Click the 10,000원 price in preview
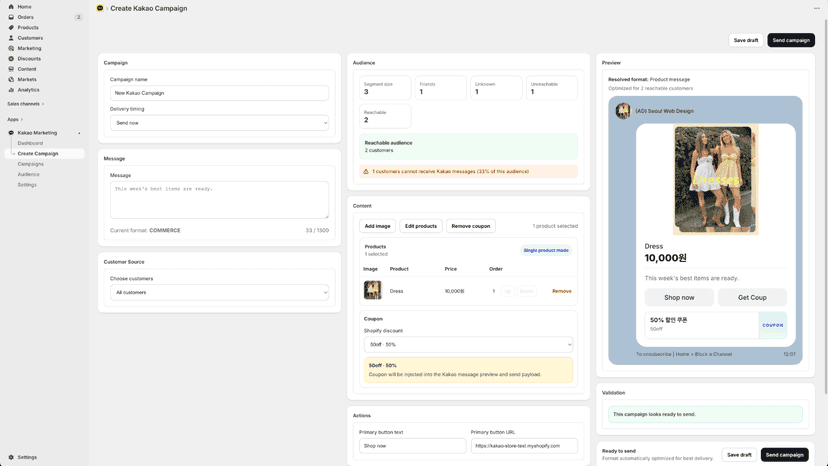This screenshot has height=466, width=828. [x=665, y=258]
